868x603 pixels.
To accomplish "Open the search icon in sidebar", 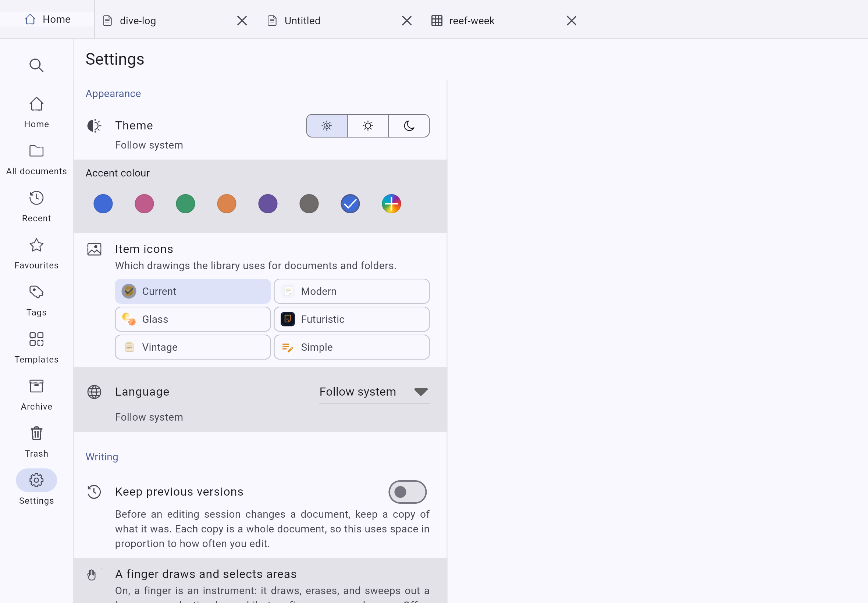I will [36, 65].
